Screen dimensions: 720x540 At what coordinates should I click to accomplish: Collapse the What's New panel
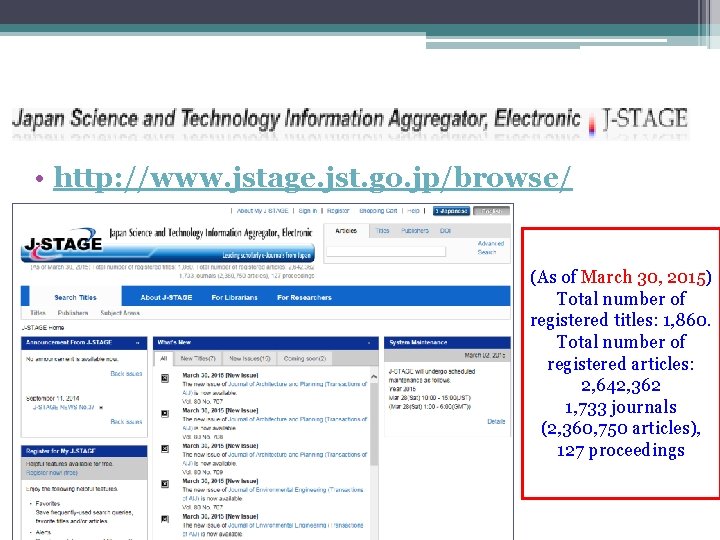coord(369,343)
